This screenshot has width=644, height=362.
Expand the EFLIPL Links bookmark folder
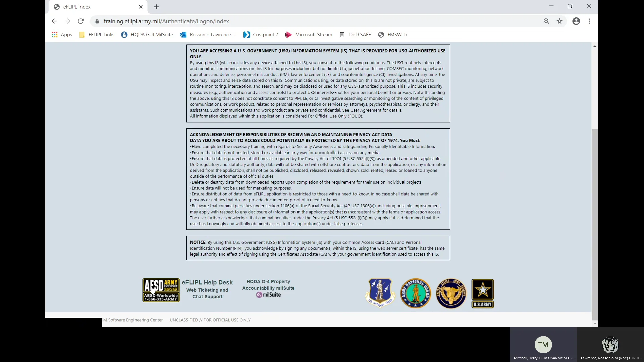(97, 34)
